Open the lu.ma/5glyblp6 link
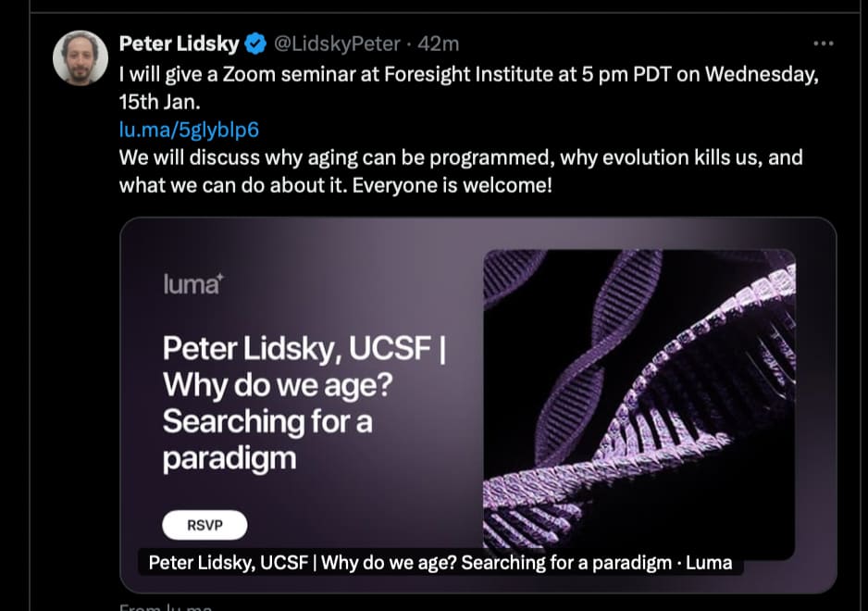This screenshot has width=868, height=611. (x=189, y=130)
